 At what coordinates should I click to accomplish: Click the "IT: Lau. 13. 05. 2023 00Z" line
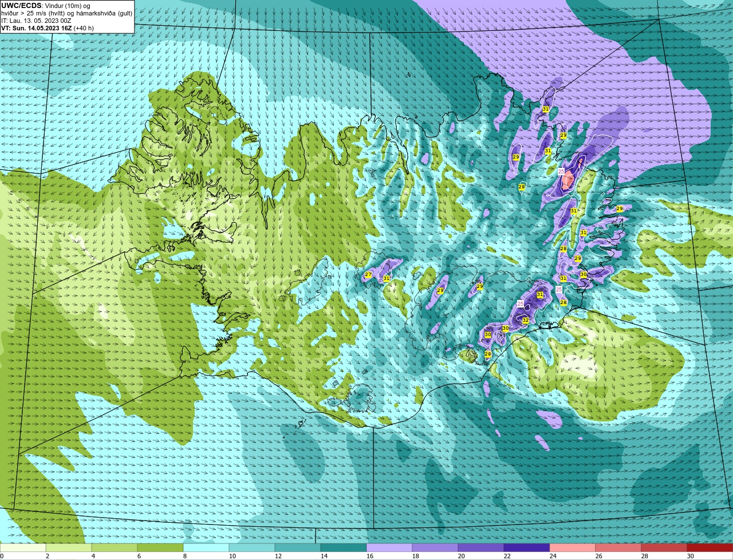36,21
